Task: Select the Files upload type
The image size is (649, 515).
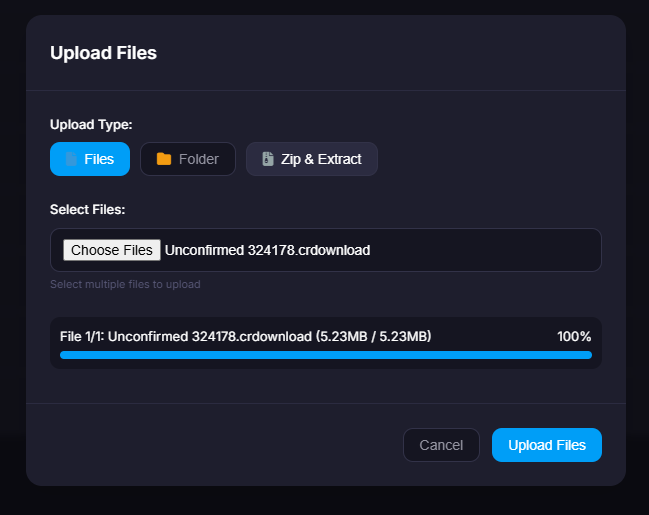Action: [x=90, y=159]
